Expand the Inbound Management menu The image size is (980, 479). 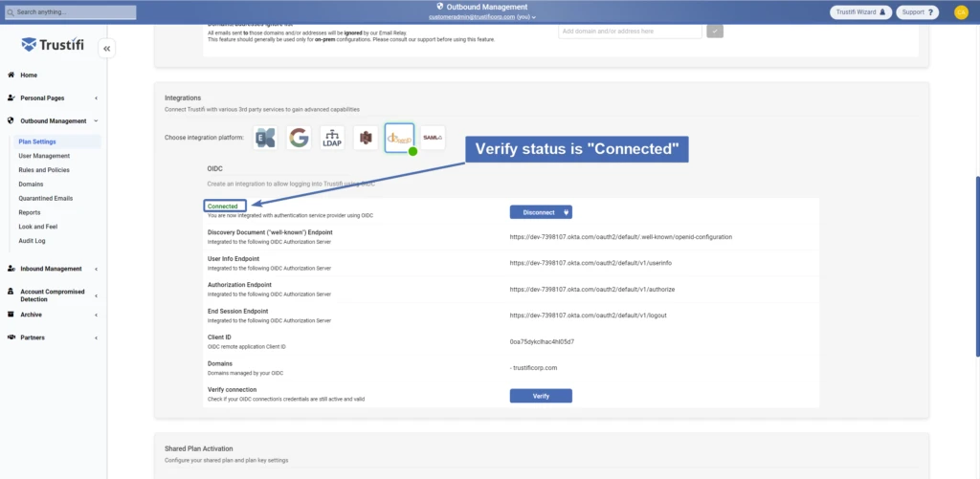coord(53,269)
